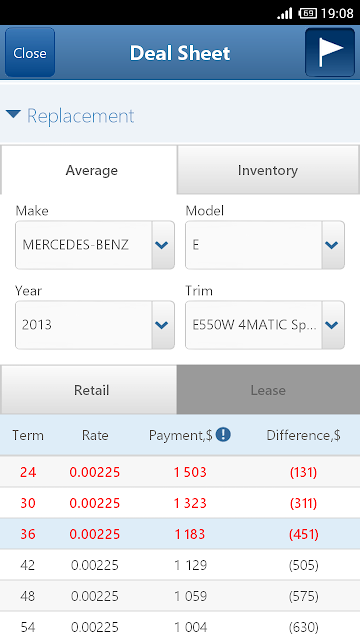
Task: Open the Year dropdown arrow
Action: [162, 325]
